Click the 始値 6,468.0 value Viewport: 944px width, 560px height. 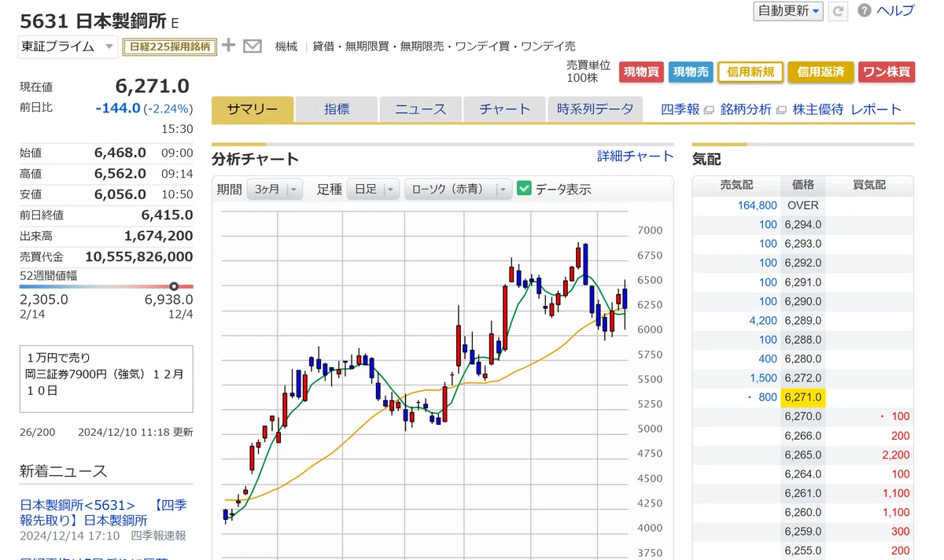120,153
